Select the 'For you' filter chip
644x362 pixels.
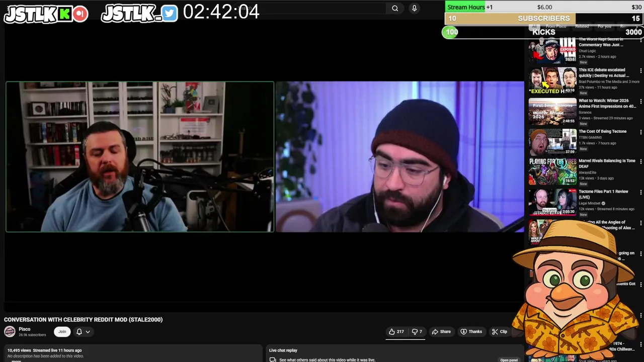(604, 26)
